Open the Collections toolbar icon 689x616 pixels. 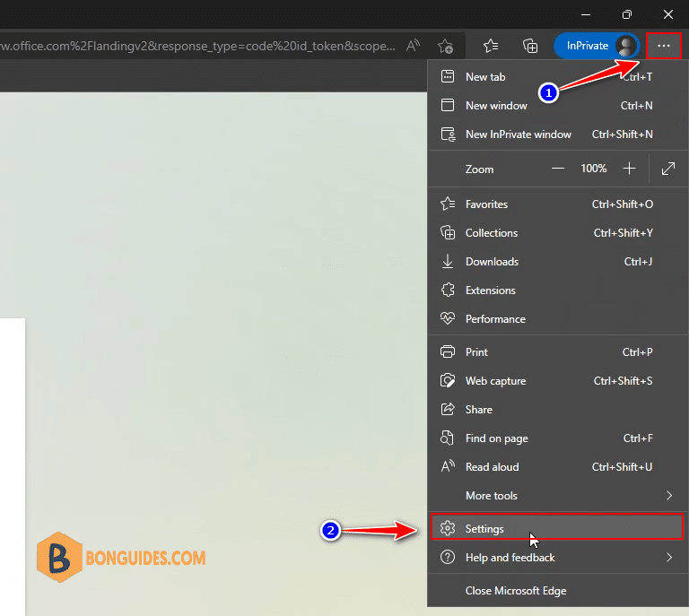tap(530, 46)
